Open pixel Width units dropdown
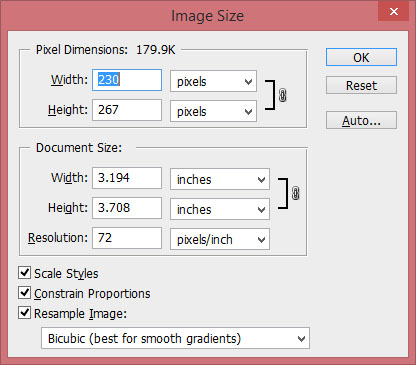 click(213, 81)
